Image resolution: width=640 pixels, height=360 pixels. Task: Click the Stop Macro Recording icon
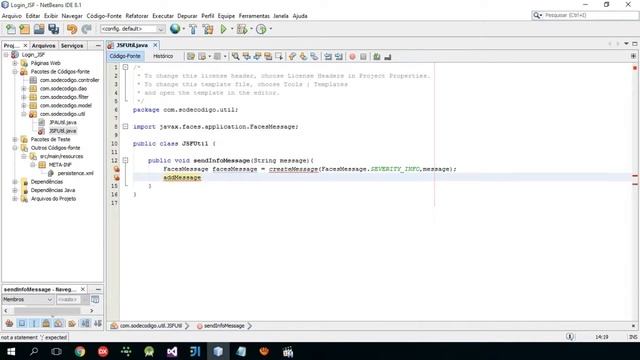[x=363, y=56]
